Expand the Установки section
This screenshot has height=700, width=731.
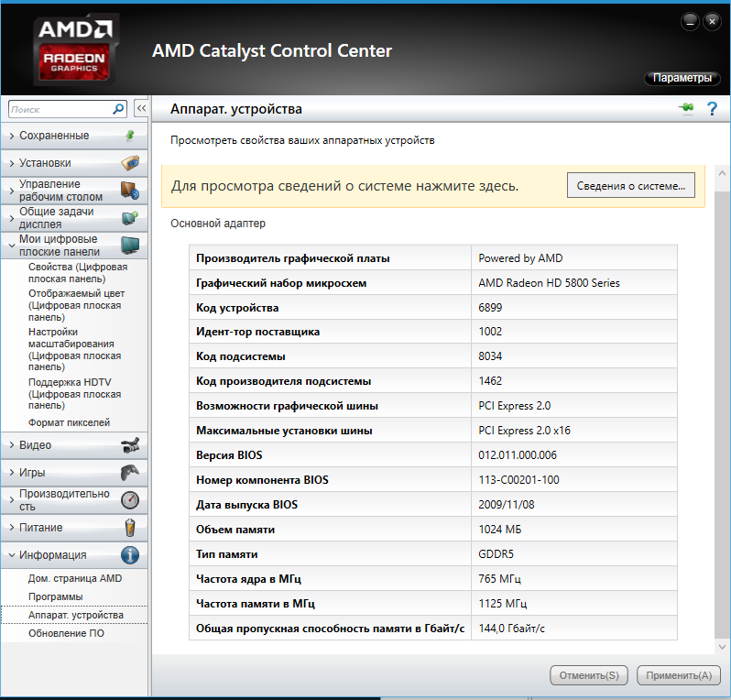[x=12, y=163]
